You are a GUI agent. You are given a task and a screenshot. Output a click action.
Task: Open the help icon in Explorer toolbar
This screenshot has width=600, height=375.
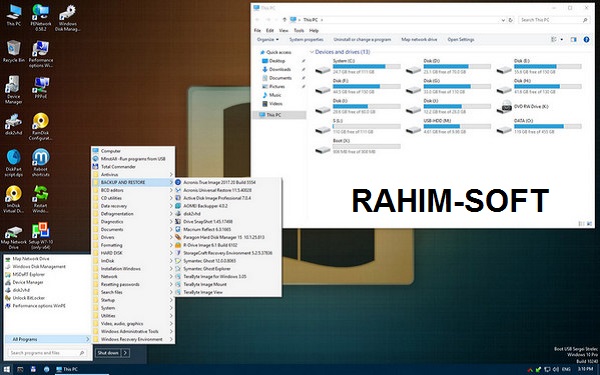click(586, 39)
